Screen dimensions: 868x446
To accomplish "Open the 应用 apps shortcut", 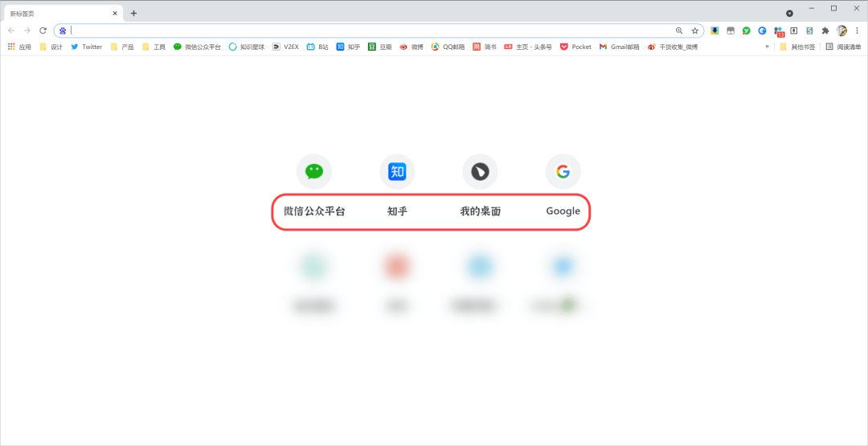I will (x=19, y=47).
